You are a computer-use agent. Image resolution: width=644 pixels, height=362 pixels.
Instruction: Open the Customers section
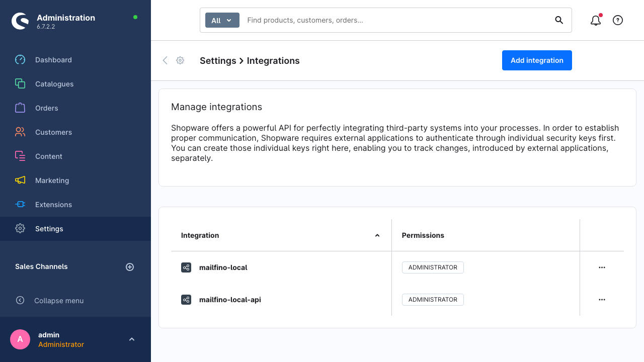point(75,132)
